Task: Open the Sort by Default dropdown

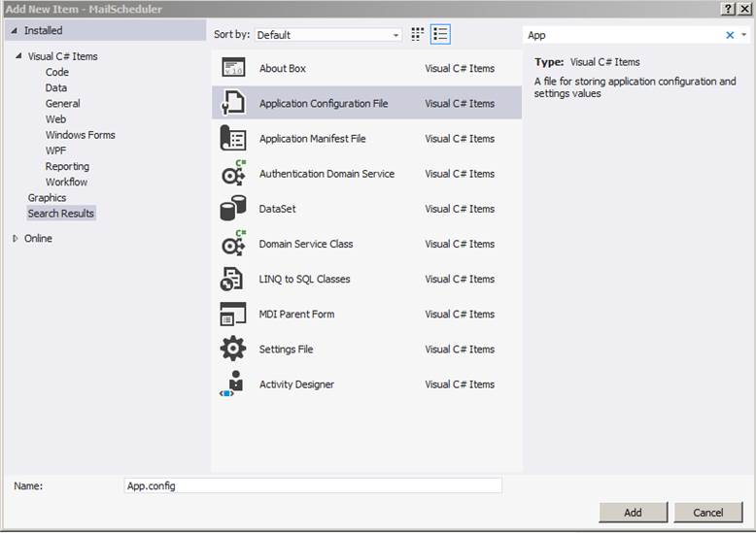Action: tap(328, 35)
